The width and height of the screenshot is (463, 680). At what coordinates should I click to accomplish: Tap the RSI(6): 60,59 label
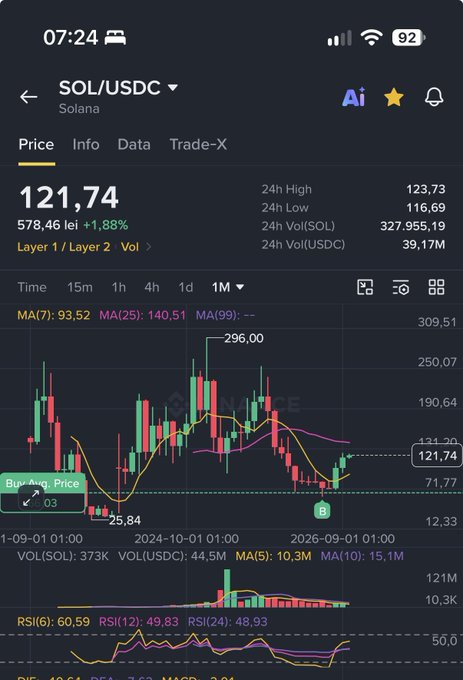[x=53, y=621]
